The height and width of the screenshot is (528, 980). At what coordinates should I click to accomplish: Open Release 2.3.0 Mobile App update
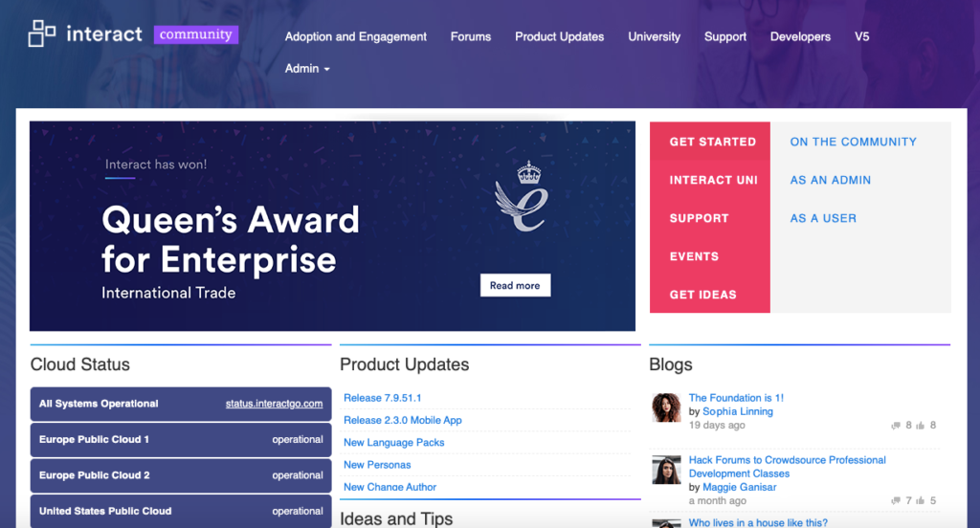(x=403, y=420)
